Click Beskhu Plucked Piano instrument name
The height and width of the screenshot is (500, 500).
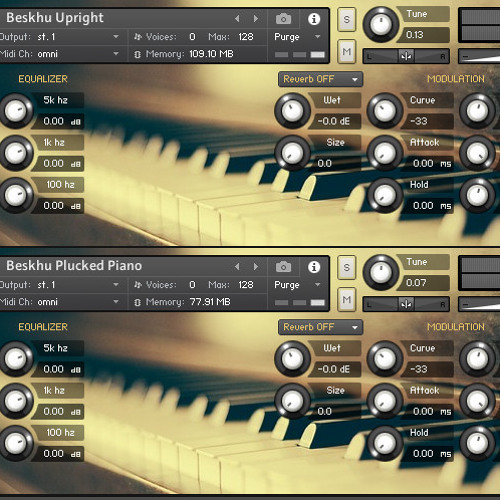pyautogui.click(x=74, y=266)
